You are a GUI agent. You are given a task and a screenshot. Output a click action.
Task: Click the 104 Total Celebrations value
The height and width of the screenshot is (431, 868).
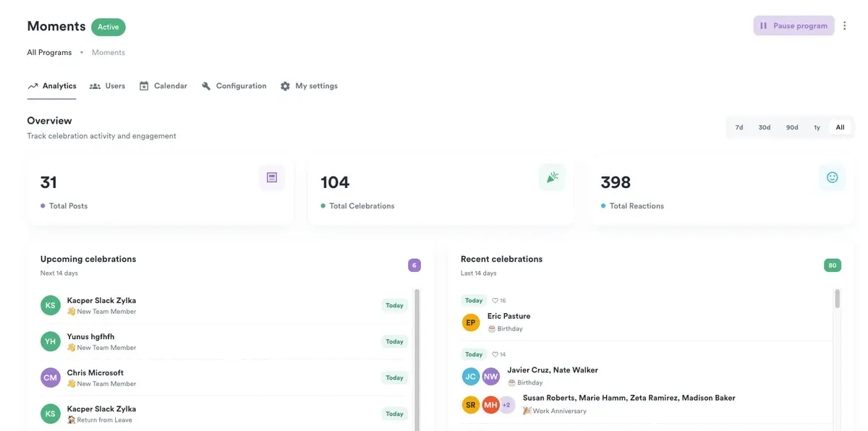tap(335, 182)
